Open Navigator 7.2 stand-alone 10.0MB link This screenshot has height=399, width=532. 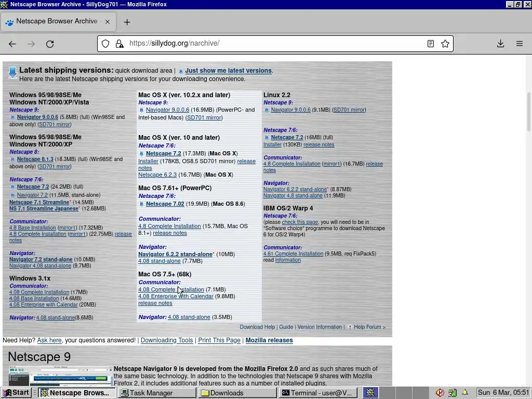click(41, 259)
